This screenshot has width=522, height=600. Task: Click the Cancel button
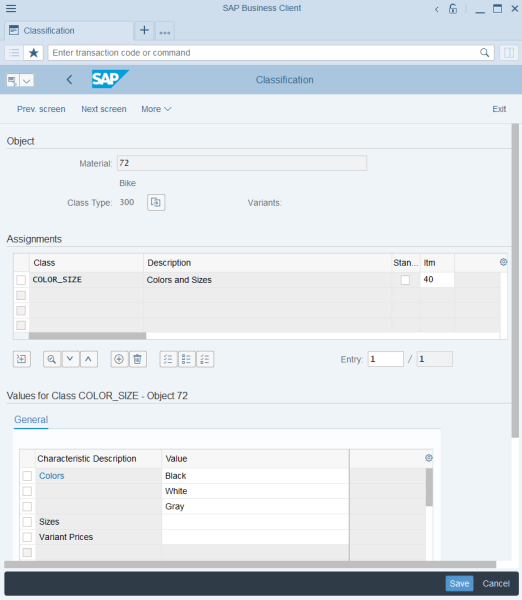(496, 583)
